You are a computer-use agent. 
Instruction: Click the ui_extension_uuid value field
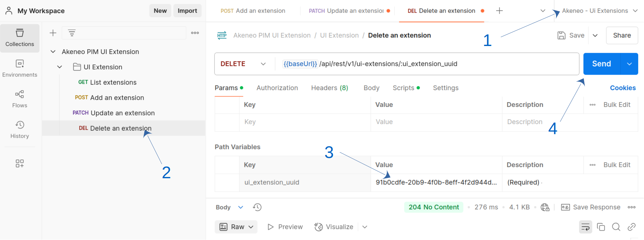436,182
